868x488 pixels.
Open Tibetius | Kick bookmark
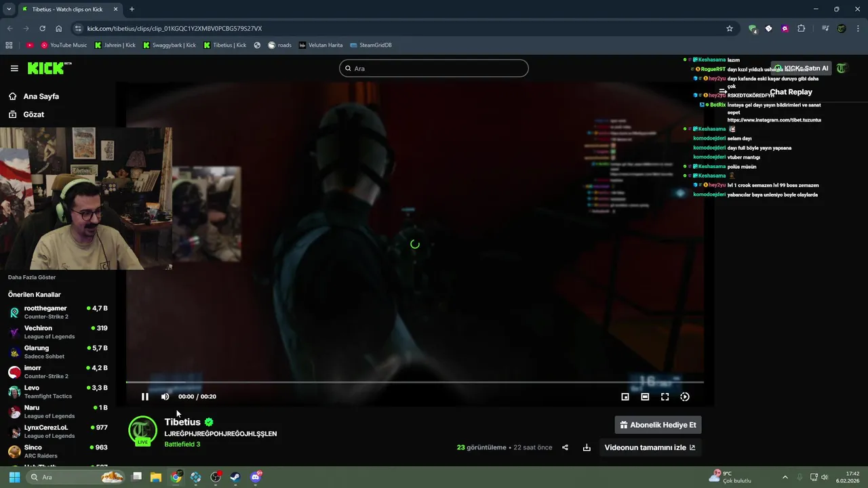225,45
